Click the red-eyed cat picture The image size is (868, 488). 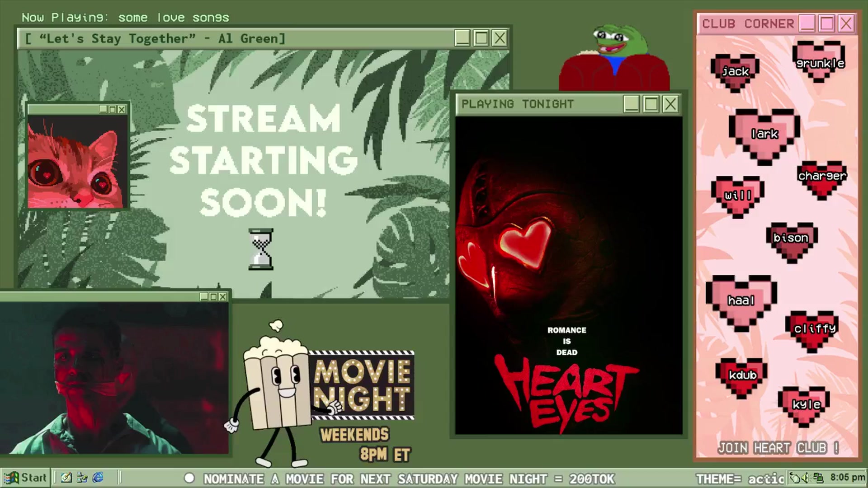point(78,161)
